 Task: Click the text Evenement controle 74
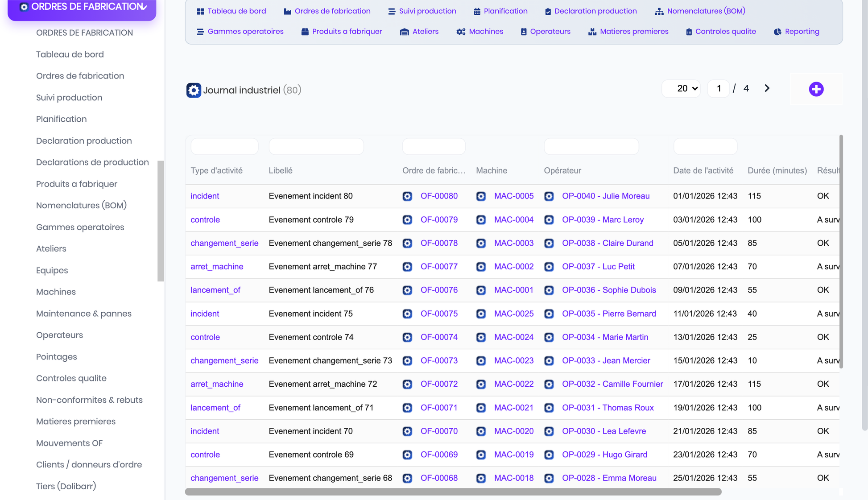point(311,337)
